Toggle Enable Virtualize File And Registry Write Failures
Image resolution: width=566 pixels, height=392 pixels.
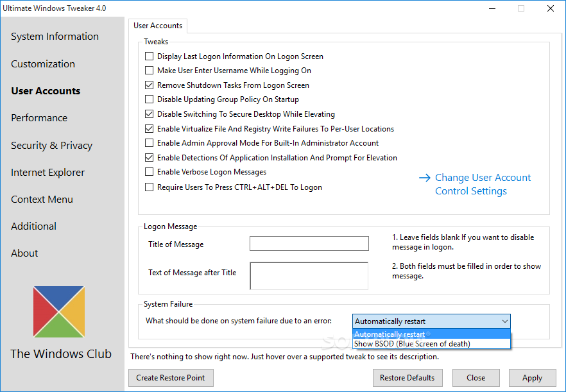[x=149, y=128]
